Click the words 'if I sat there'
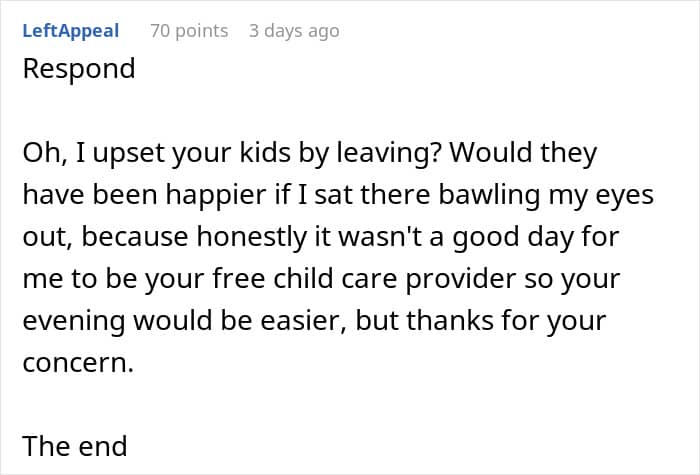 point(352,195)
